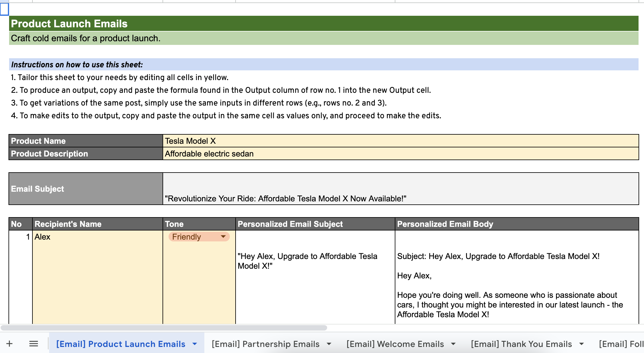Image resolution: width=644 pixels, height=353 pixels.
Task: Select 'Instructions on how to use this sheet' cell
Action: 324,64
